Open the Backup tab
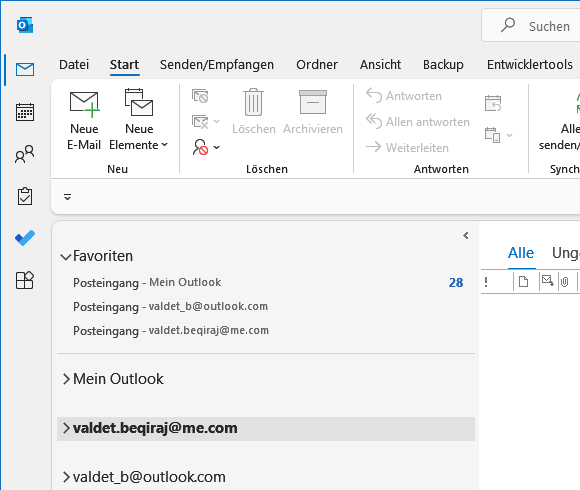Screen dimensions: 580x490 [443, 65]
